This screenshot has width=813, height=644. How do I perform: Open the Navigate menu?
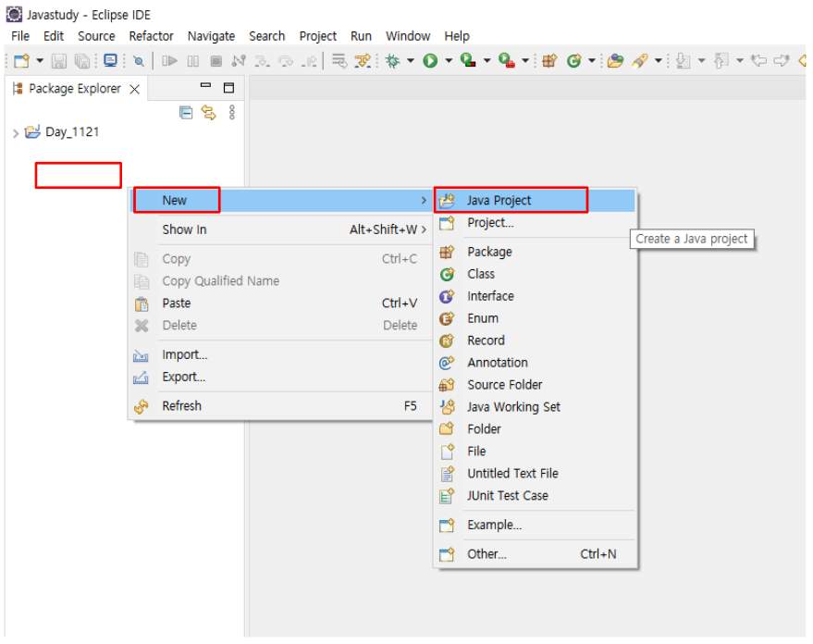coord(211,36)
